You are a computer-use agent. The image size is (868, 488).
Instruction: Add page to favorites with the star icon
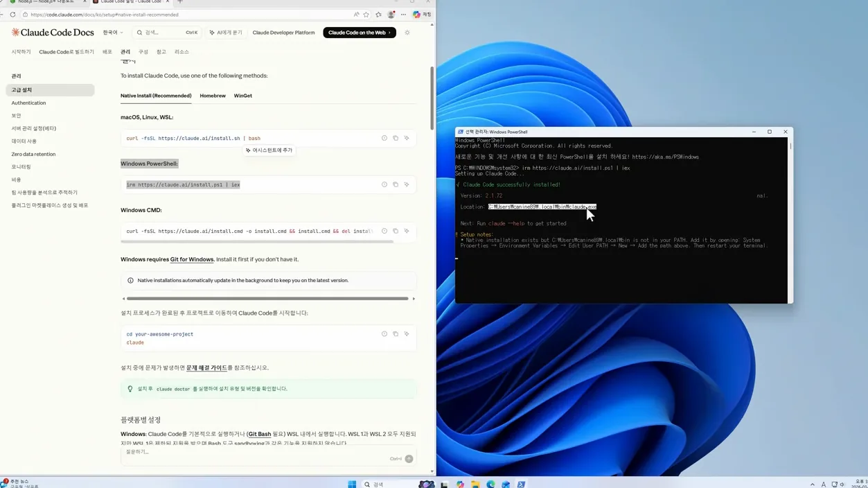[366, 15]
